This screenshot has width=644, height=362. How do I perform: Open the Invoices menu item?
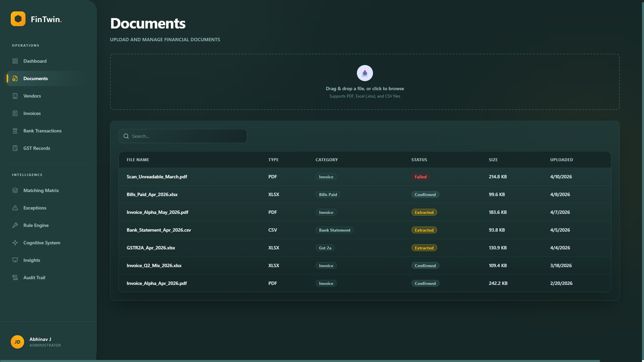tap(32, 113)
